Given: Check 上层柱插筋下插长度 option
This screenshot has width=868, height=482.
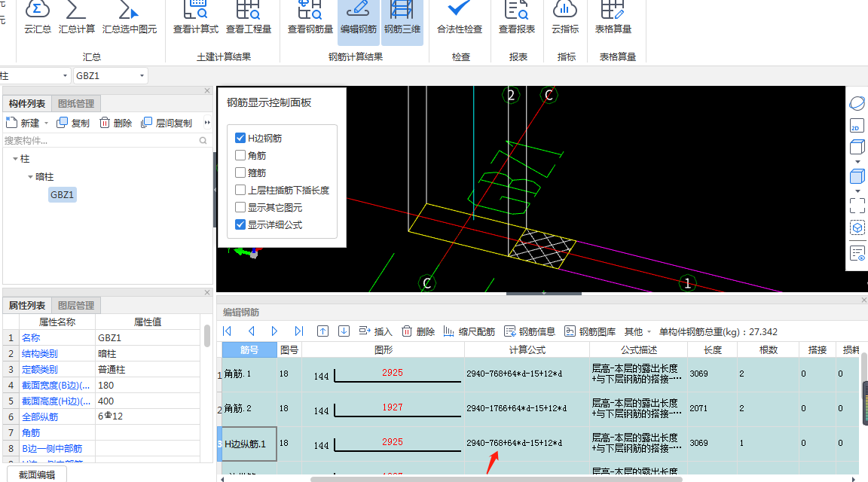Looking at the screenshot, I should 240,190.
